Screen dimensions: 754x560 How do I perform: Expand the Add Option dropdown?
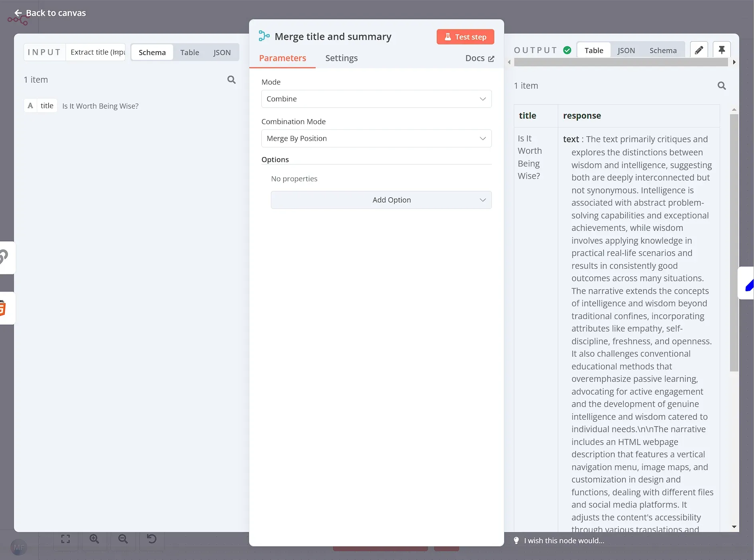(x=381, y=200)
